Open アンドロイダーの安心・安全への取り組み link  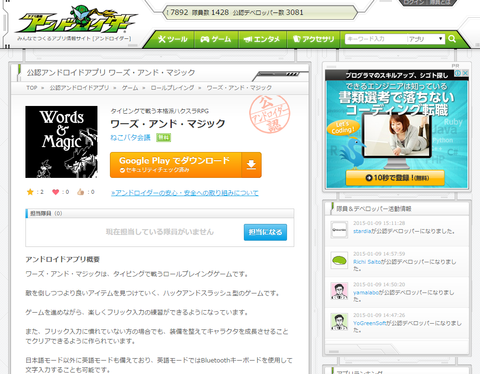[x=185, y=193]
